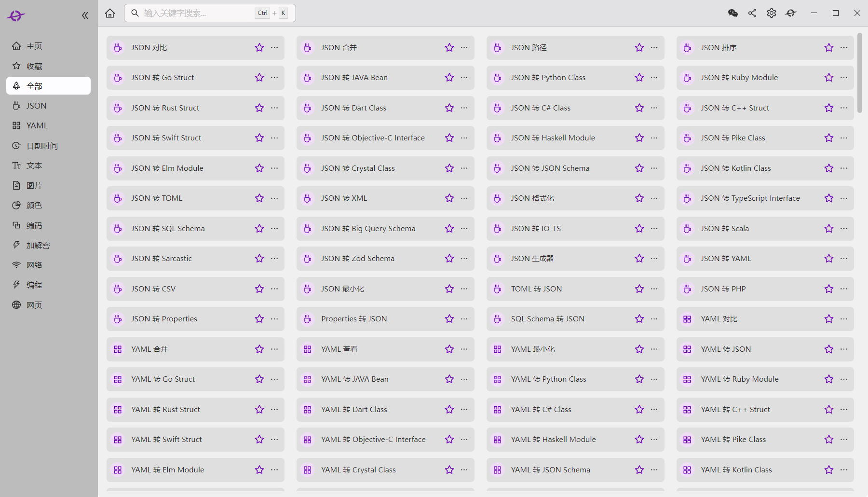This screenshot has height=497, width=868.
Task: Click the home icon beside the search box
Action: point(110,13)
